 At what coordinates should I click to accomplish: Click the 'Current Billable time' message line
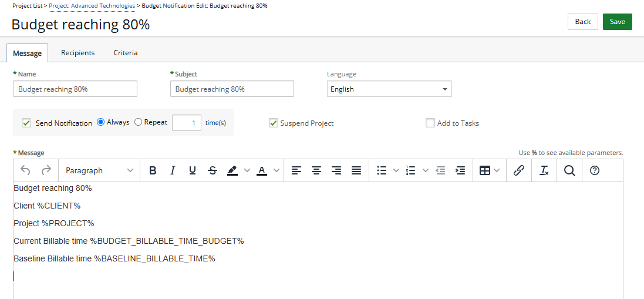click(129, 241)
